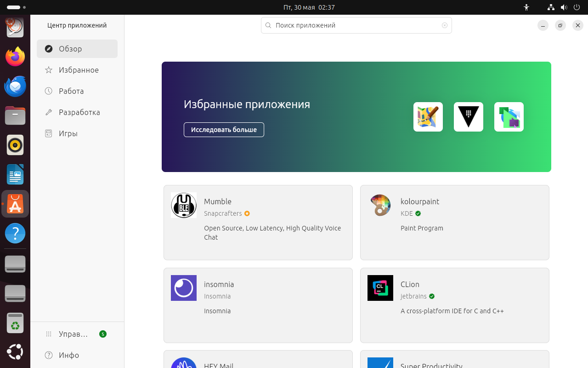The height and width of the screenshot is (368, 588).
Task: Click the Игры gamepad icon
Action: pos(49,133)
